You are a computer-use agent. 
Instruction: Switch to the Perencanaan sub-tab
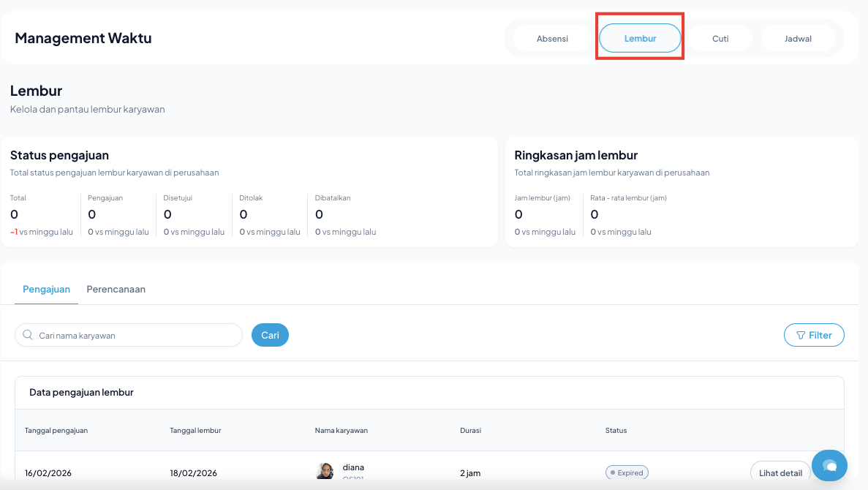pyautogui.click(x=116, y=290)
